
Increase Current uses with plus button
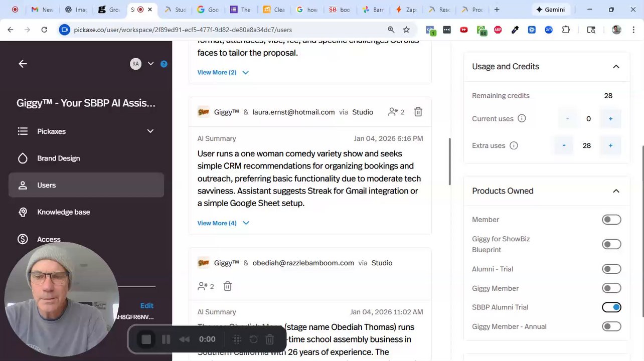click(610, 119)
